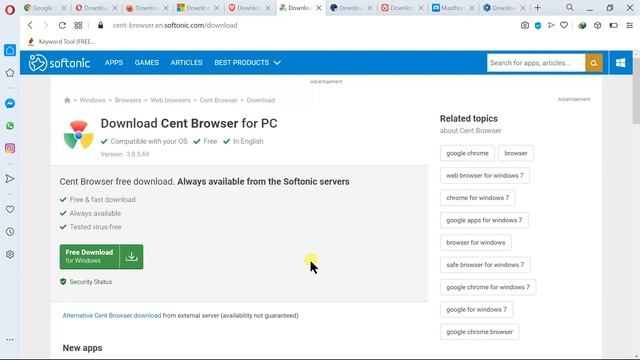Image resolution: width=640 pixels, height=360 pixels.
Task: Open the Games menu
Action: pos(147,63)
